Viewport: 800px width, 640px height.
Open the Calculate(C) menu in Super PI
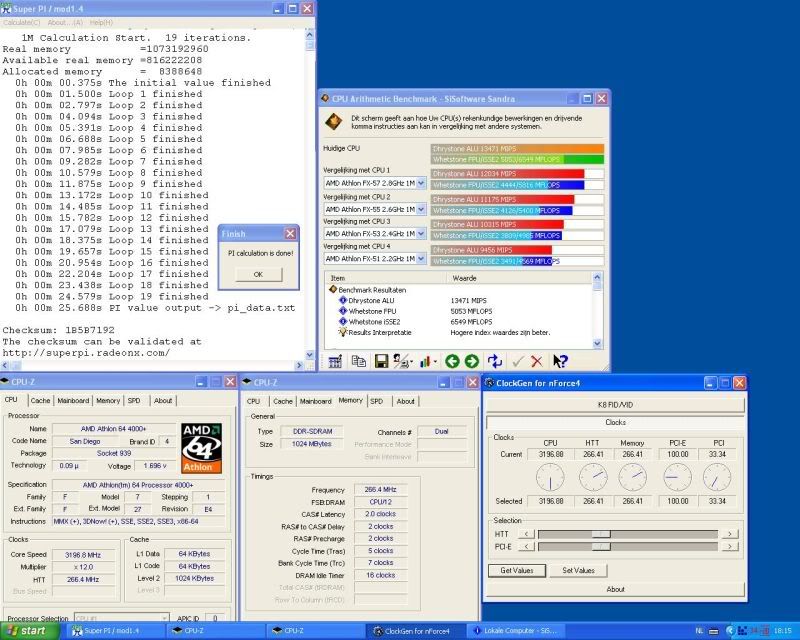[x=22, y=22]
